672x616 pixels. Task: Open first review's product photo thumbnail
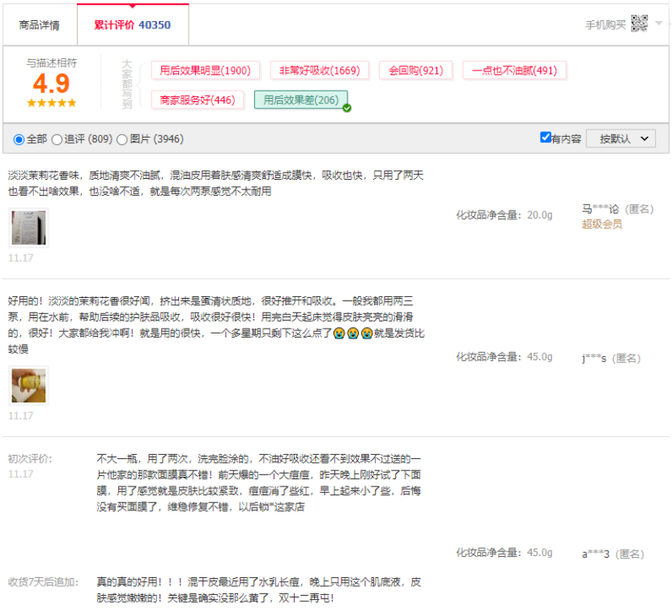click(28, 228)
